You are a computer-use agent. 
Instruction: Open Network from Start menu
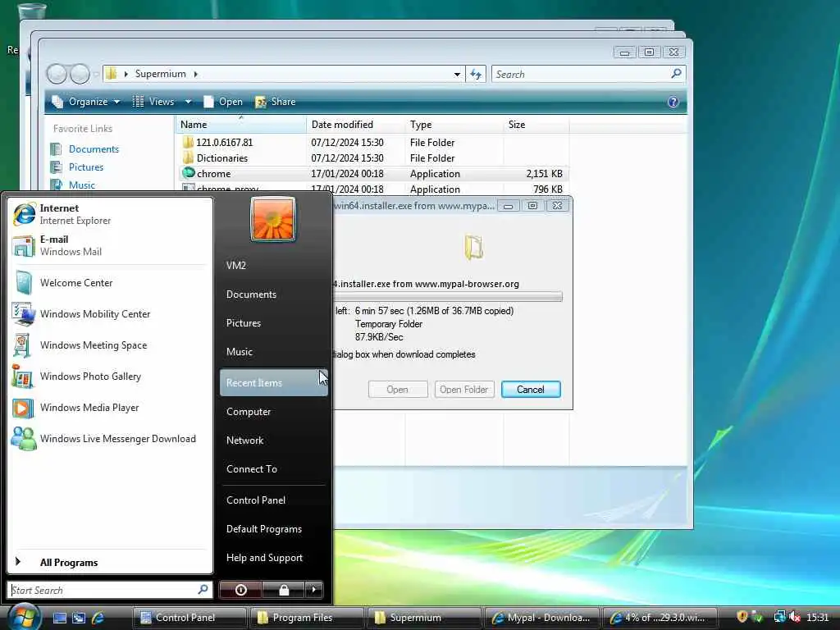(x=273, y=441)
